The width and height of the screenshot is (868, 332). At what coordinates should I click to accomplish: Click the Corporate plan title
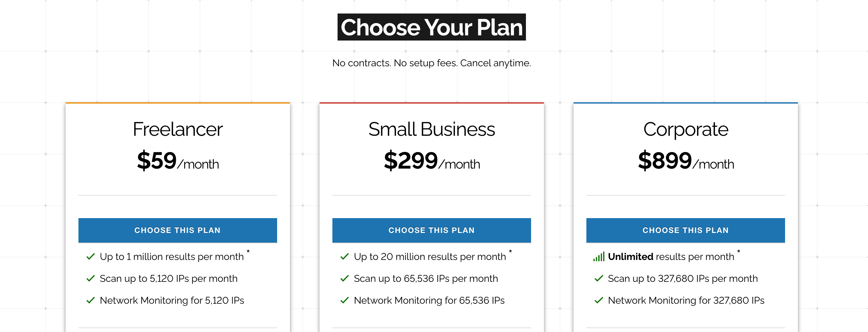(686, 130)
